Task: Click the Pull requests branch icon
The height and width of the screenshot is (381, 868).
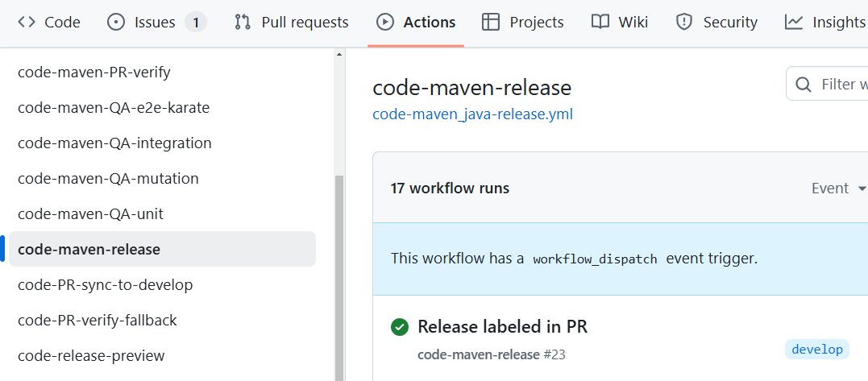Action: [243, 22]
